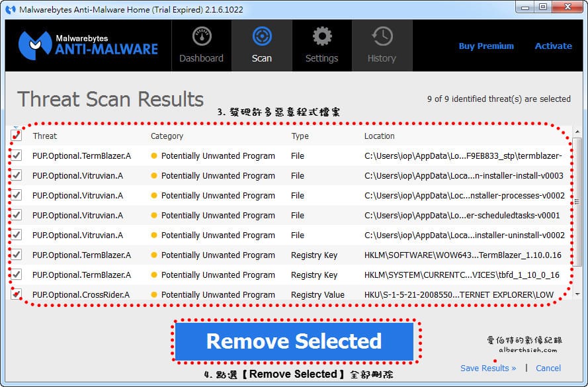The image size is (588, 387).
Task: Click the results list scroll-down arrow
Action: pos(577,294)
